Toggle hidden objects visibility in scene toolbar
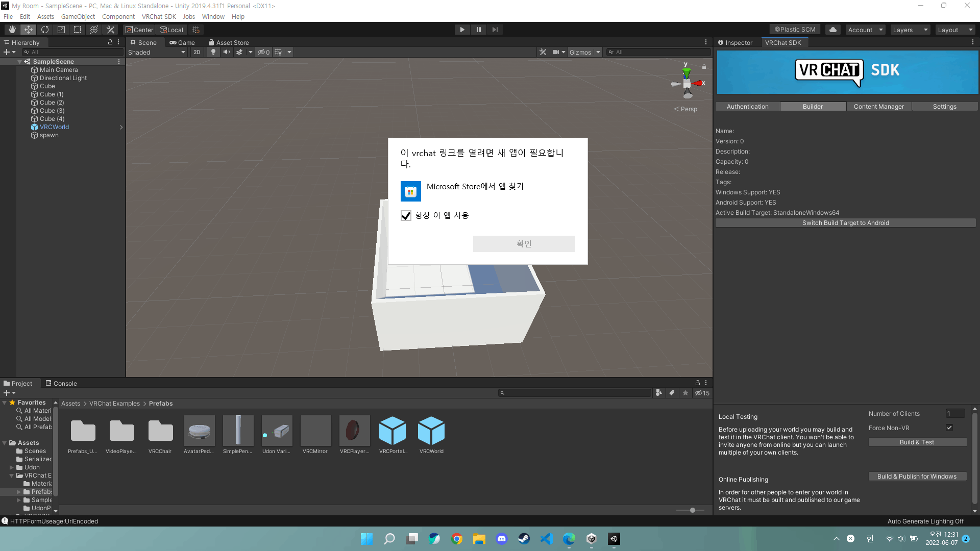 coord(263,52)
